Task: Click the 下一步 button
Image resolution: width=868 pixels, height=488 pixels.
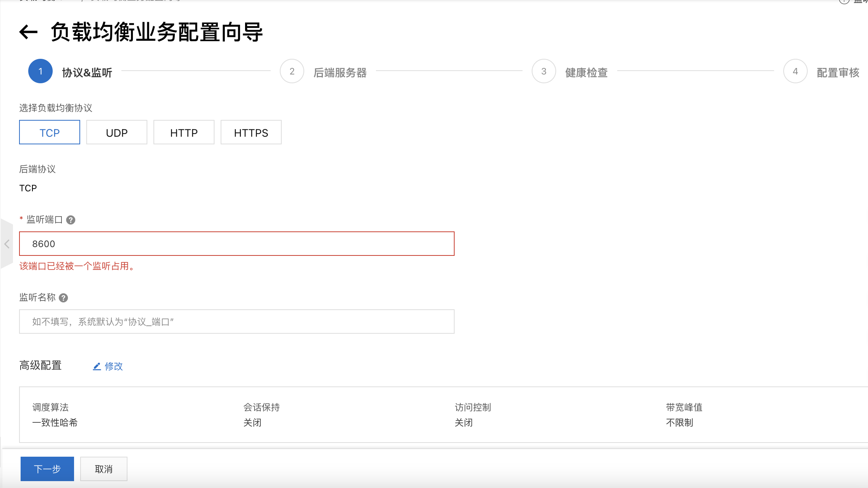Action: 47,469
